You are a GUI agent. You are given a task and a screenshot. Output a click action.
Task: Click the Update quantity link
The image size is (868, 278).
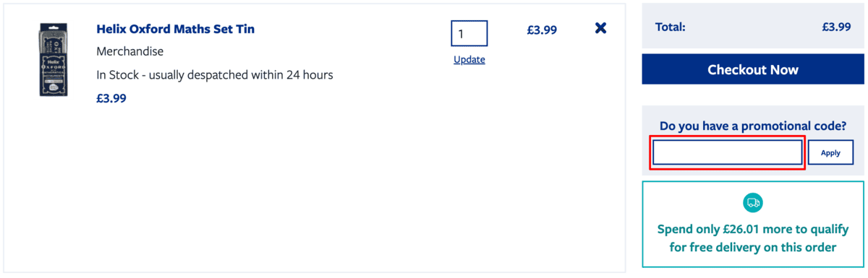469,59
